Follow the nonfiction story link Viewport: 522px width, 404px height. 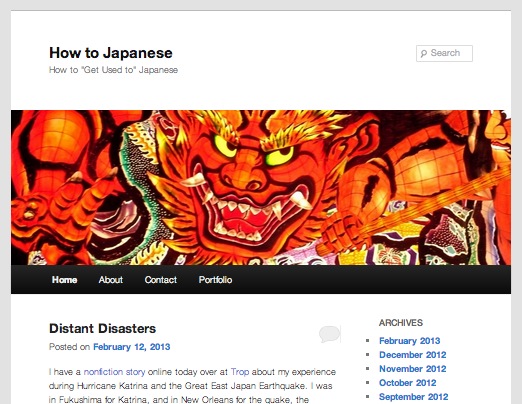pos(114,372)
